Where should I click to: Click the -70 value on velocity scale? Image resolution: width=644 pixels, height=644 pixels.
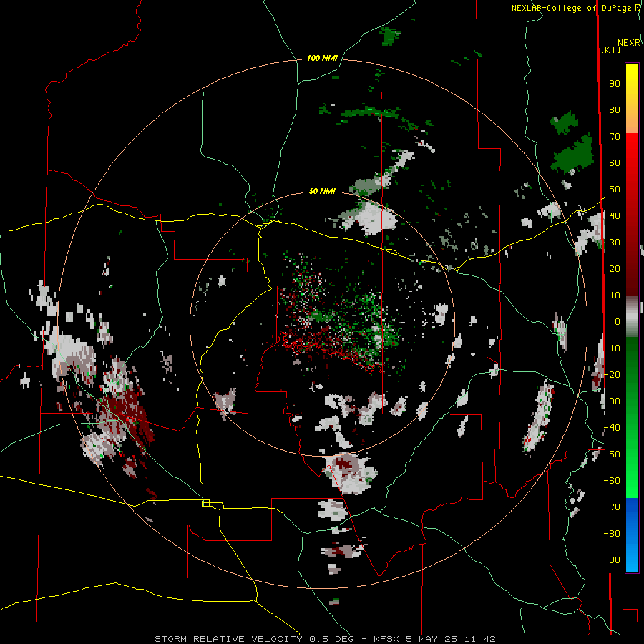(x=612, y=507)
